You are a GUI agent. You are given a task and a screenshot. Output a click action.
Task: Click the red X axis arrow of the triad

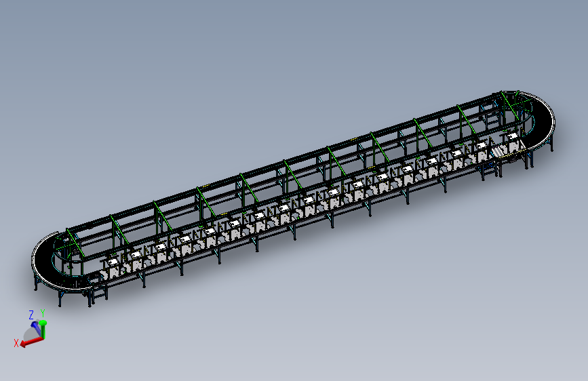pos(31,342)
